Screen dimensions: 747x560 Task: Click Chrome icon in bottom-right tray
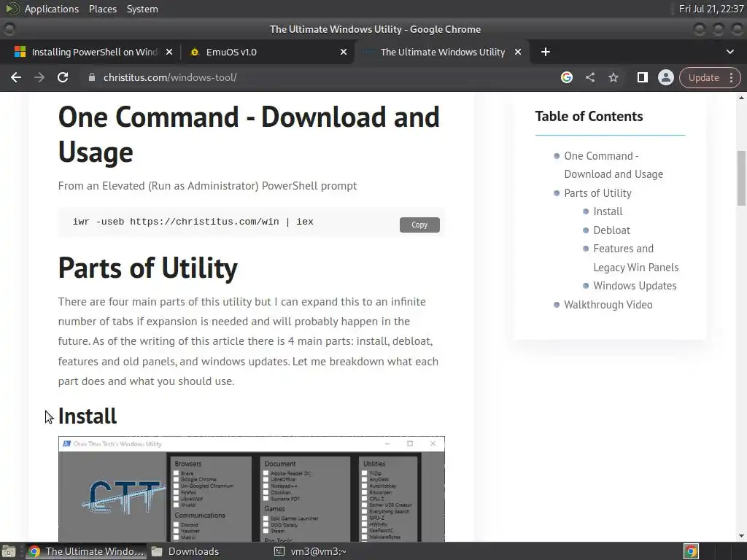pos(691,551)
